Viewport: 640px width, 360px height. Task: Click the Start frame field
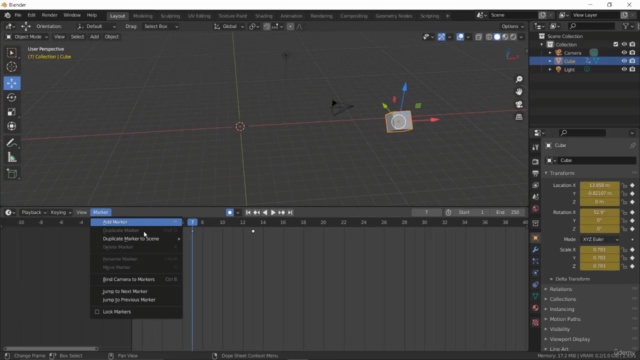point(472,212)
